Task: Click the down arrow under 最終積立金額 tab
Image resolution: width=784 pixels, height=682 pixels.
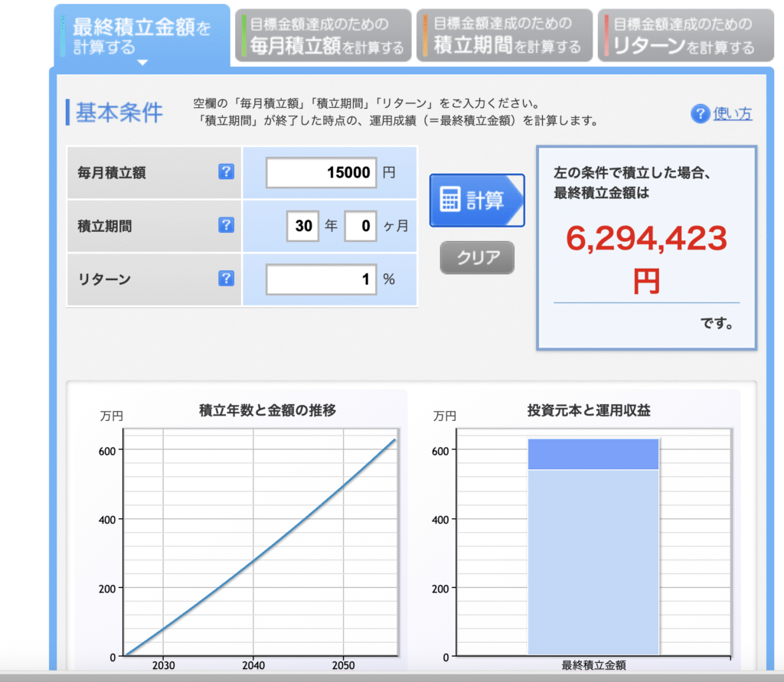Action: pyautogui.click(x=142, y=63)
